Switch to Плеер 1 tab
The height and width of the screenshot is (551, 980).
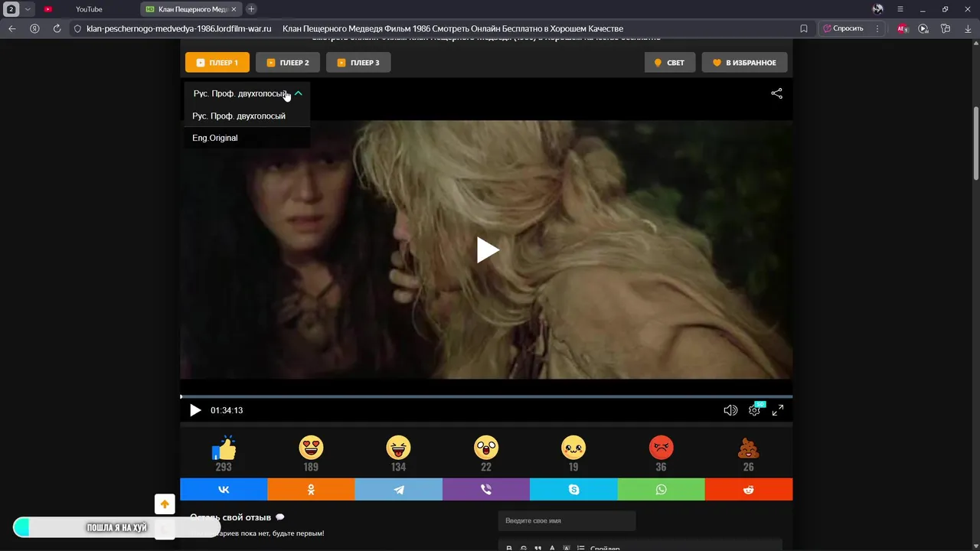tap(217, 63)
